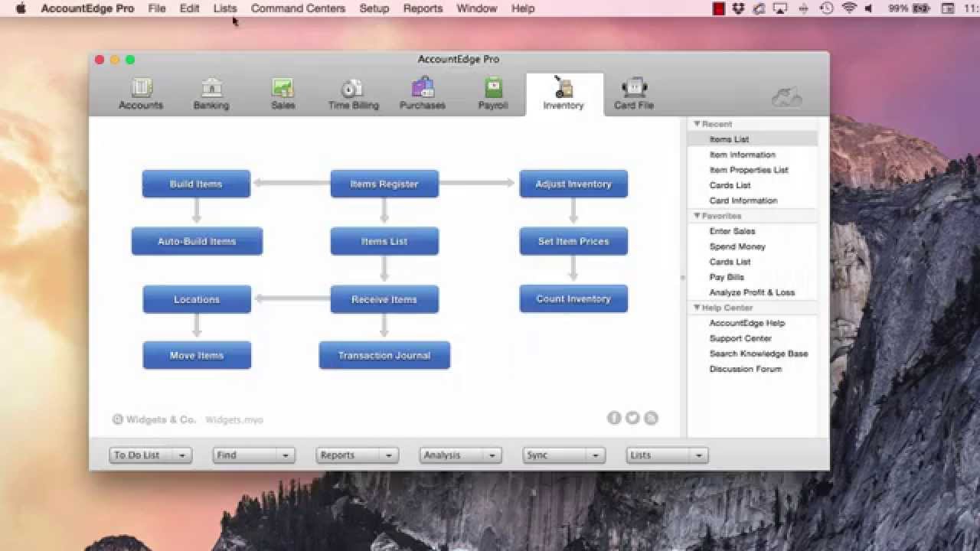Click the blue Items List button
Image resolution: width=980 pixels, height=551 pixels.
384,241
